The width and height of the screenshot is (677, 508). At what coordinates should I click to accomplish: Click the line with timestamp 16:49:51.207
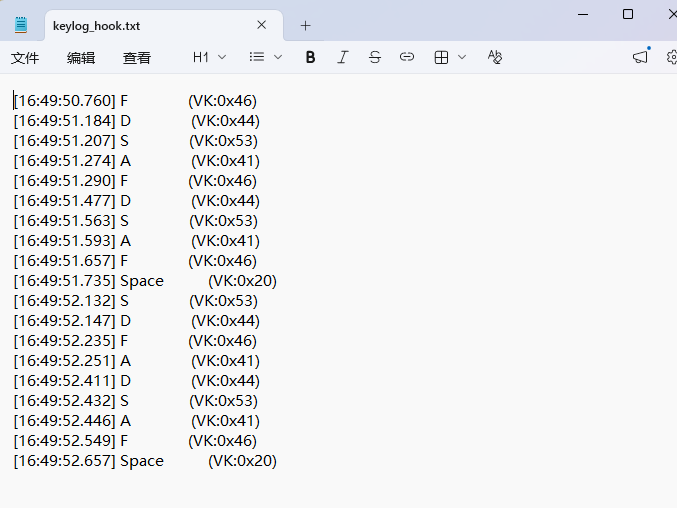point(136,141)
